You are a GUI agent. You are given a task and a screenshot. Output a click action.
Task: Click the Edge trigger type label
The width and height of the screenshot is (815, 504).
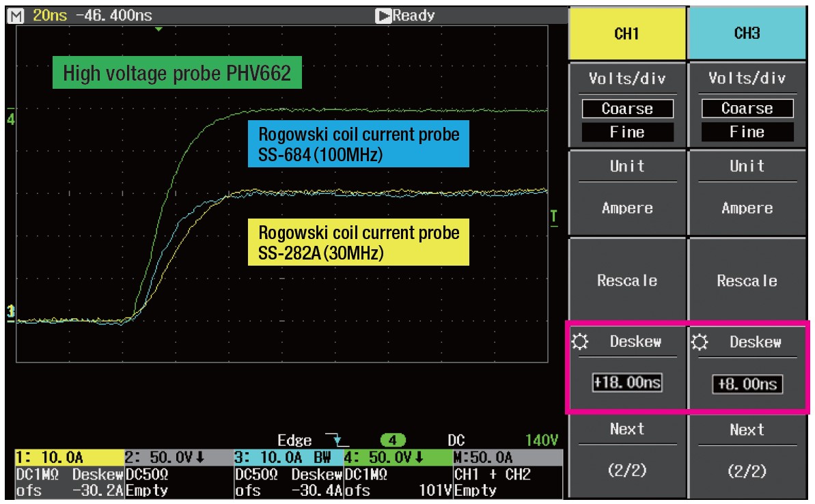[294, 440]
